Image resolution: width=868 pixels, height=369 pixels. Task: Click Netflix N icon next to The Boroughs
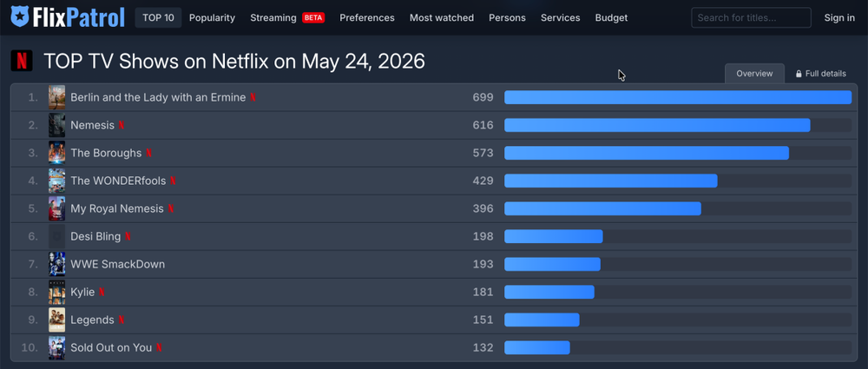click(149, 153)
